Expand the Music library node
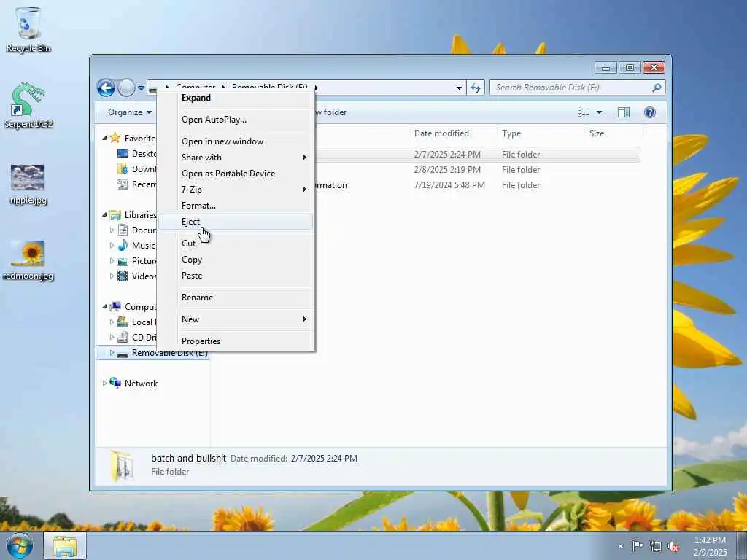 (112, 245)
